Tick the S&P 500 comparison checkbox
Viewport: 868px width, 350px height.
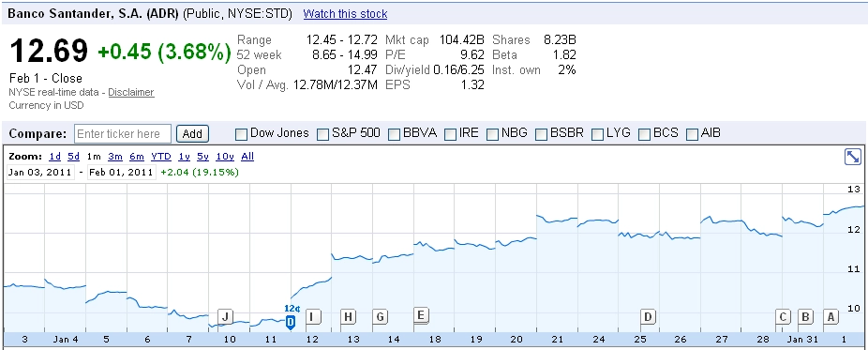[x=323, y=134]
